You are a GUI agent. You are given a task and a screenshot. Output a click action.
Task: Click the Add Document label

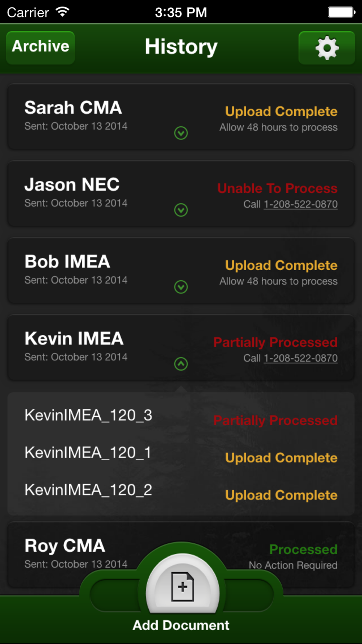181,625
